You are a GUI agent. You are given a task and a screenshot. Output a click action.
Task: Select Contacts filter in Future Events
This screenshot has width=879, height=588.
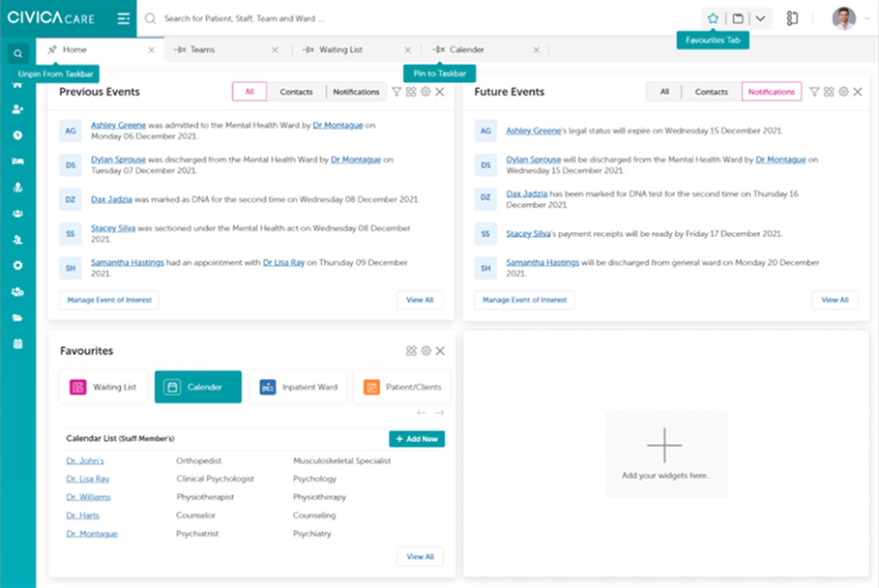tap(712, 92)
